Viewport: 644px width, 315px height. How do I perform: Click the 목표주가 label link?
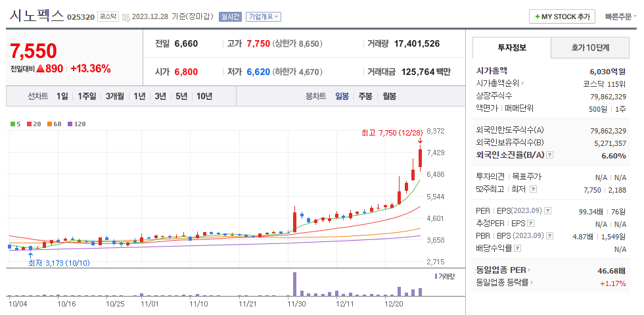tap(526, 177)
